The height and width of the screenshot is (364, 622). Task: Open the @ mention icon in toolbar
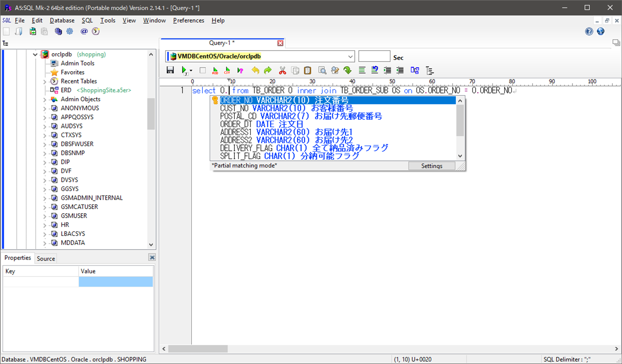coord(83,31)
